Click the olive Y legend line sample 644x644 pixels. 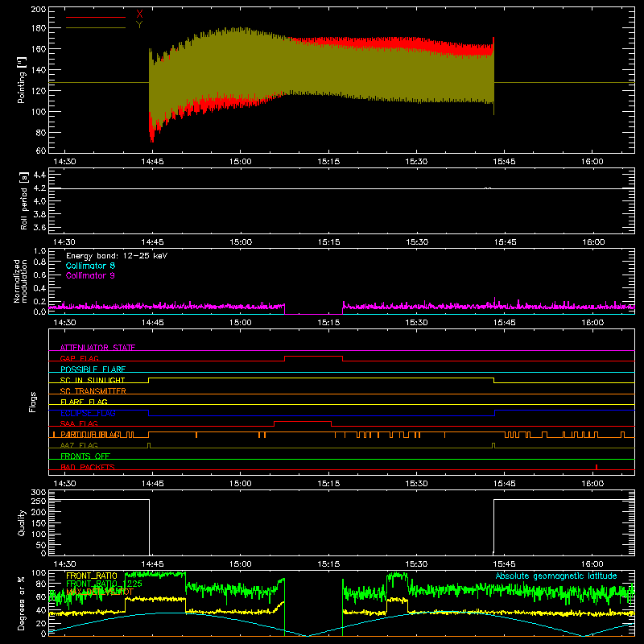pyautogui.click(x=96, y=27)
